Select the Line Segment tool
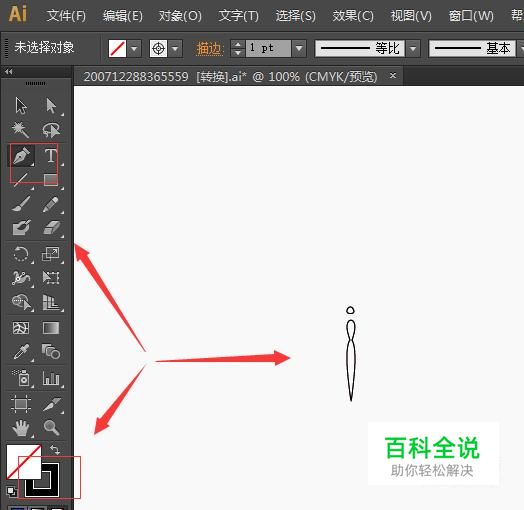The width and height of the screenshot is (524, 510). click(x=21, y=179)
